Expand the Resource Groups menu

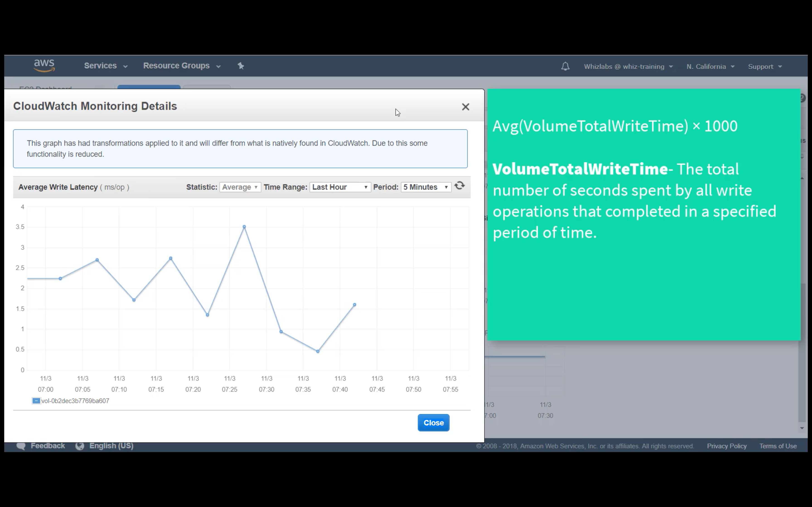tap(181, 66)
